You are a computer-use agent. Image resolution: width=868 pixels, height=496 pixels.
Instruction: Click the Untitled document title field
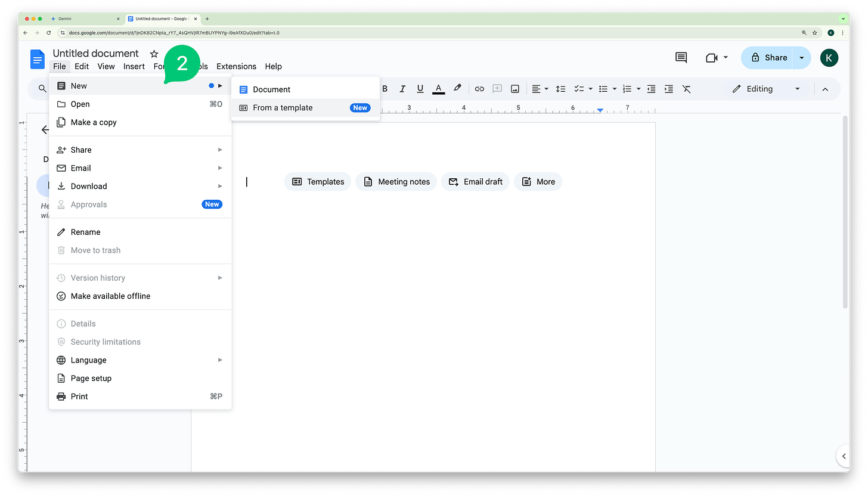(x=96, y=54)
